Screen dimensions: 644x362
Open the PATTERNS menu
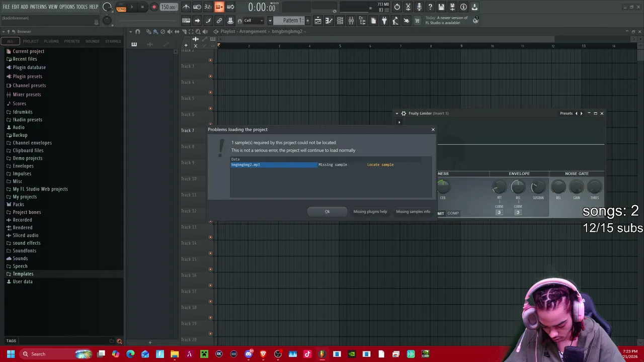pyautogui.click(x=38, y=7)
